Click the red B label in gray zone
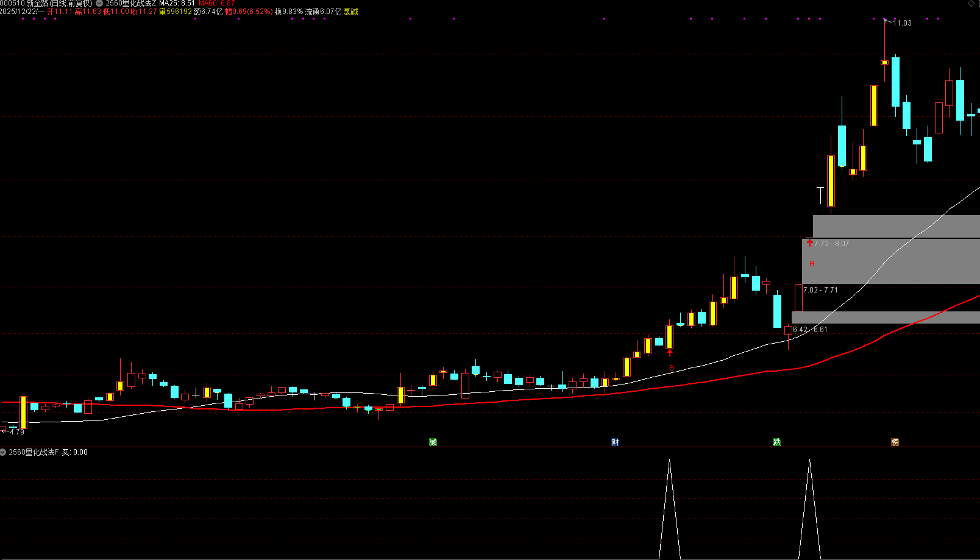Screen dimensions: 980x560 (812, 264)
